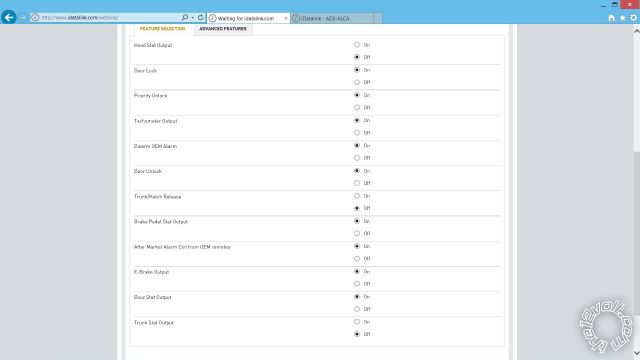
Task: Set Door Stat Output to On
Action: (x=357, y=297)
